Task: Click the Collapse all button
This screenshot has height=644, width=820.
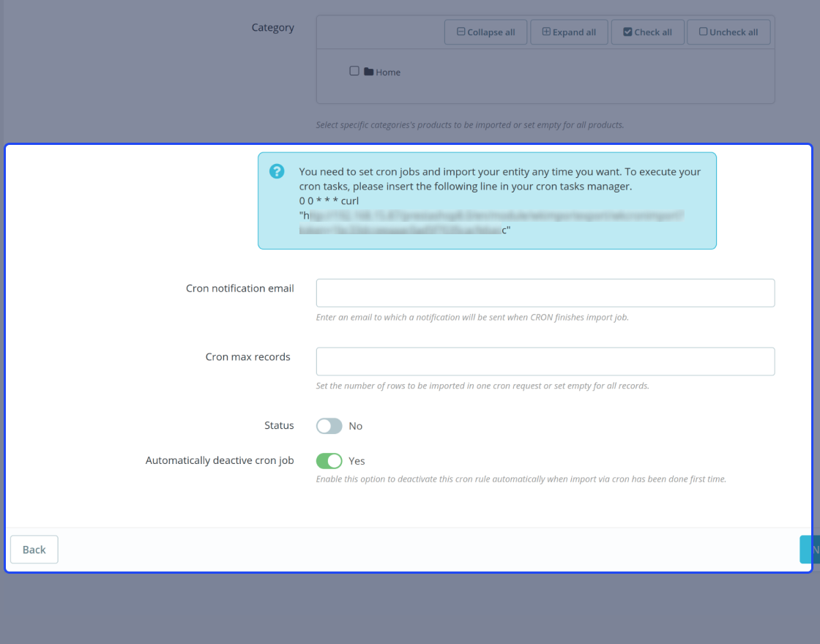Action: pyautogui.click(x=485, y=32)
